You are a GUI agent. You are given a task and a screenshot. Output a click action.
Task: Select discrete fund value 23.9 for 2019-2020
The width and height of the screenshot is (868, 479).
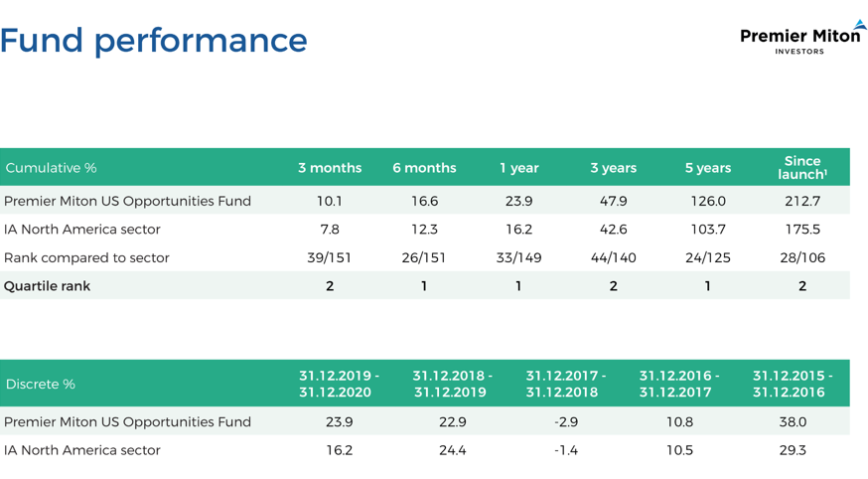coord(340,422)
